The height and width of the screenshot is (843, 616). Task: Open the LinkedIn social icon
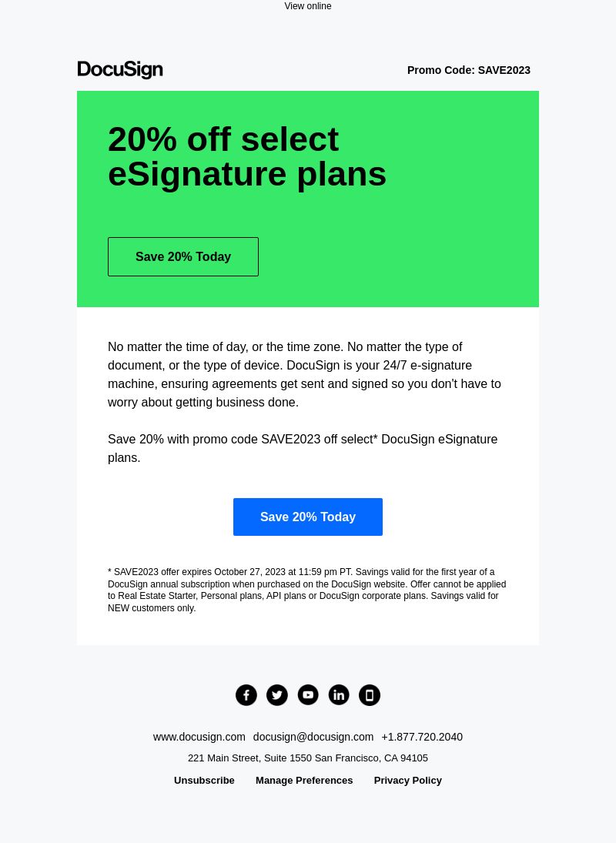(339, 695)
